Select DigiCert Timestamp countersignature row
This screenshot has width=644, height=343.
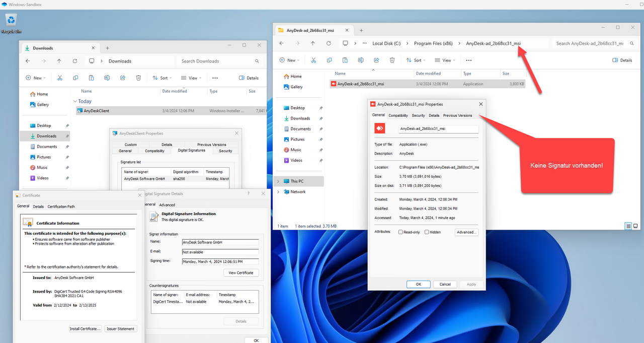click(x=204, y=302)
